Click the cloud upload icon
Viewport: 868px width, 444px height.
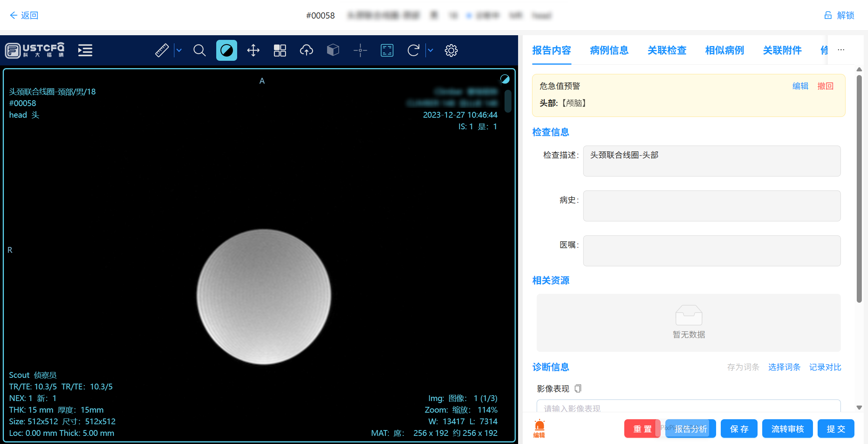point(307,50)
